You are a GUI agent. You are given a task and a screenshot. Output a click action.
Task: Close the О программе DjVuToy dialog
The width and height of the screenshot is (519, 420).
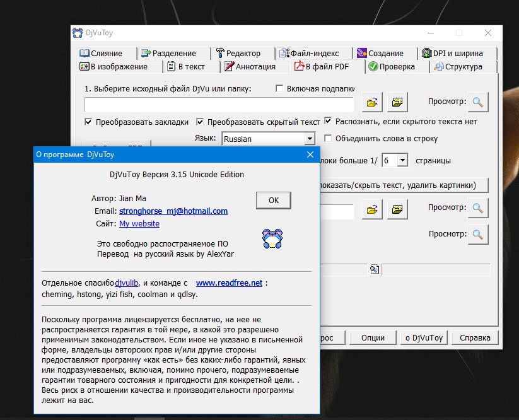coord(310,155)
